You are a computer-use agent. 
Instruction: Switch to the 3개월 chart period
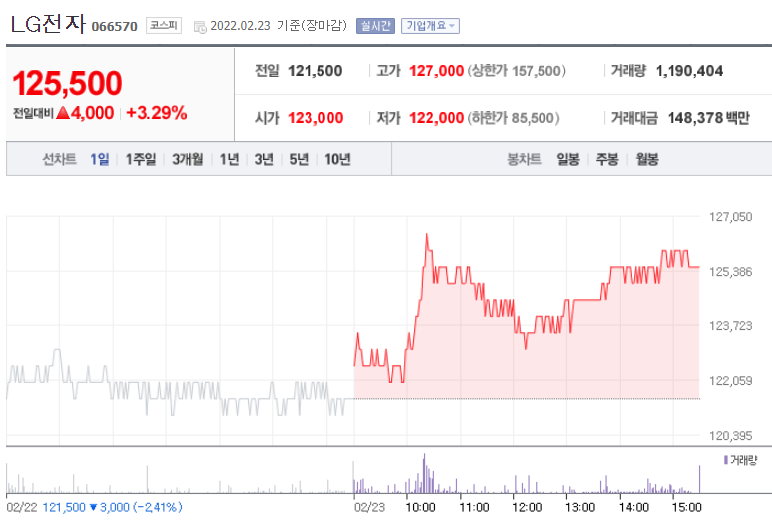coord(188,159)
